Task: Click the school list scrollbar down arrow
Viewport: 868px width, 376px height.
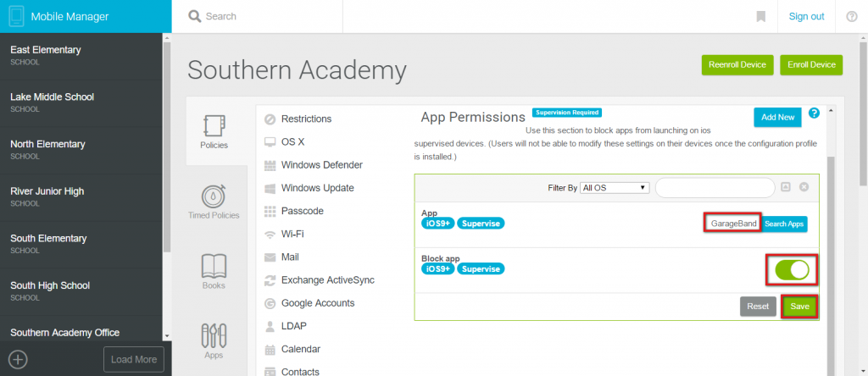Action: pyautogui.click(x=167, y=336)
